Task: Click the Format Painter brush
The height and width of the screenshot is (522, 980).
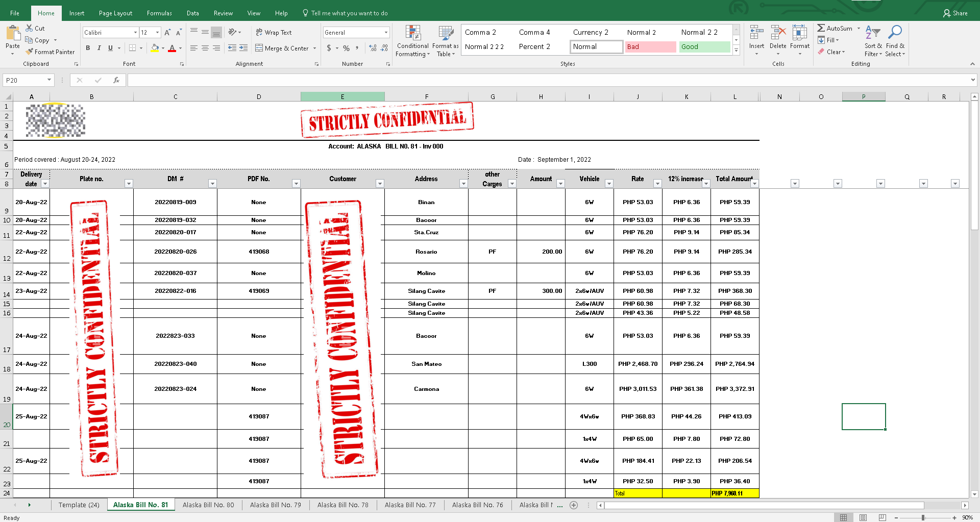Action: coord(29,52)
